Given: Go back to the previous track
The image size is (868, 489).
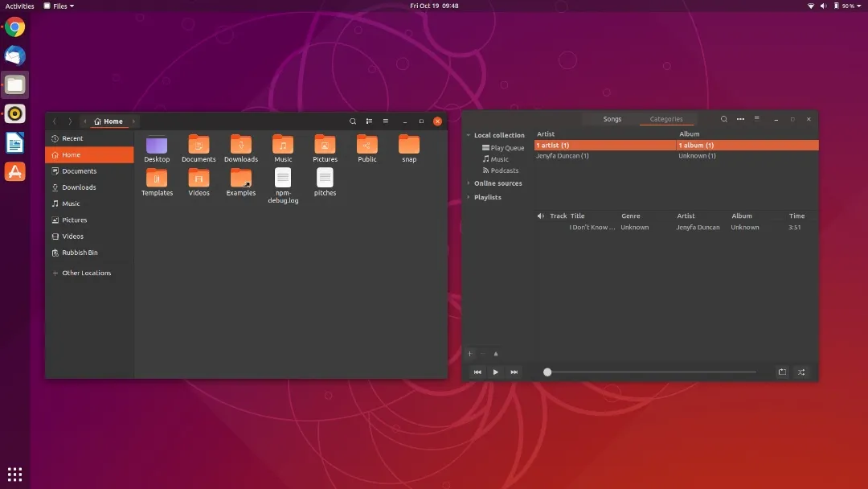Looking at the screenshot, I should pyautogui.click(x=477, y=372).
